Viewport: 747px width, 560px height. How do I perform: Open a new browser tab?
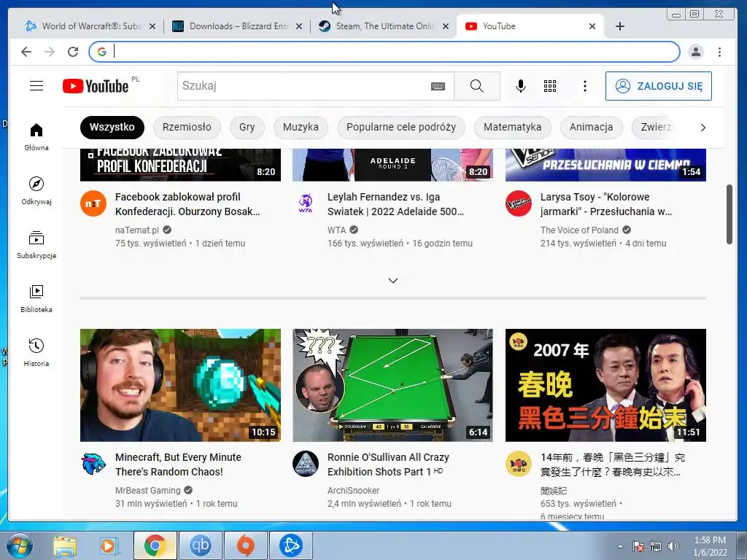coord(620,26)
